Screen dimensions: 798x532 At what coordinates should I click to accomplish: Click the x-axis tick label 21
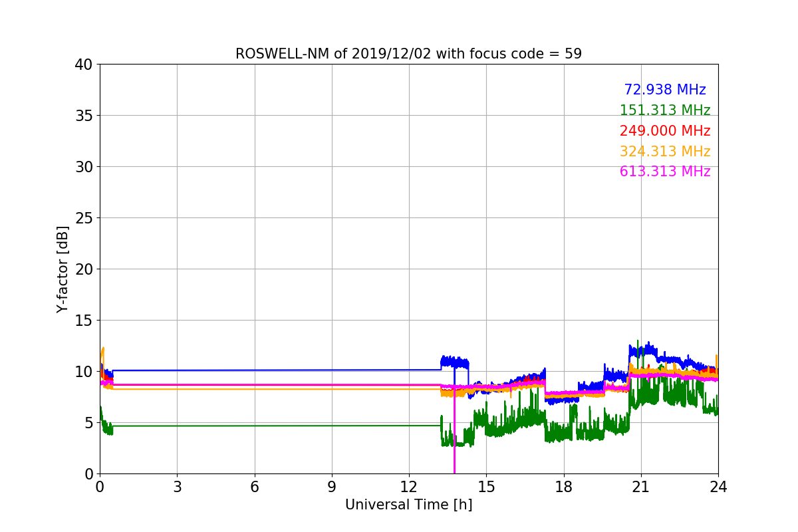click(x=641, y=487)
